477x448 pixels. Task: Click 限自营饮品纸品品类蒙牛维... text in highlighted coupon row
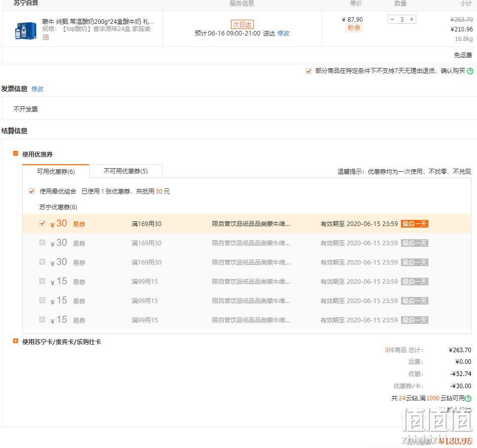coord(251,224)
